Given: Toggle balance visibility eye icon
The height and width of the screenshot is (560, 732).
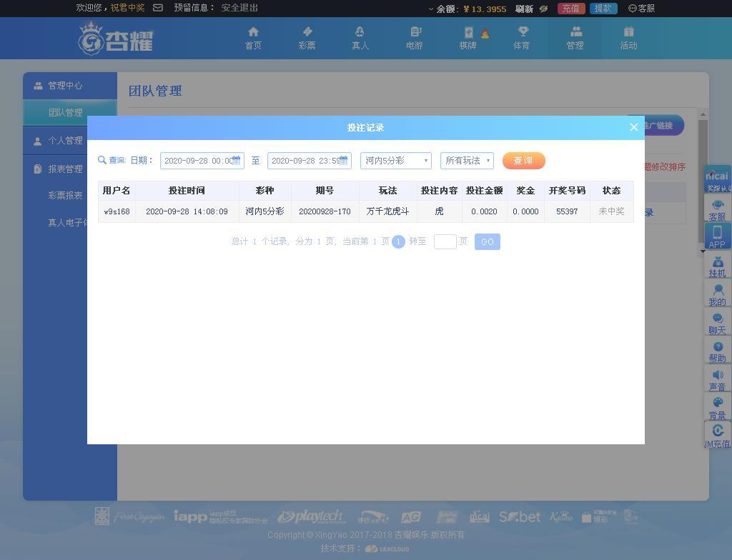Looking at the screenshot, I should (x=543, y=9).
